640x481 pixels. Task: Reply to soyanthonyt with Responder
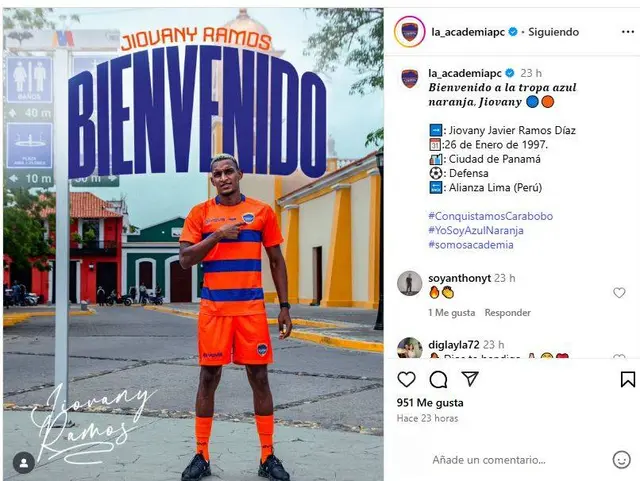coord(507,312)
